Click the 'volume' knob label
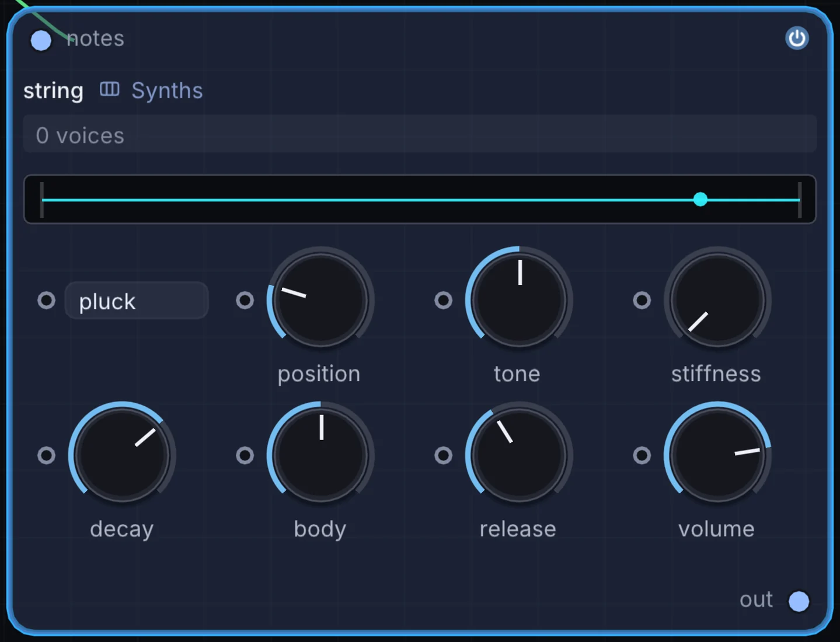Viewport: 840px width, 642px height. [716, 529]
